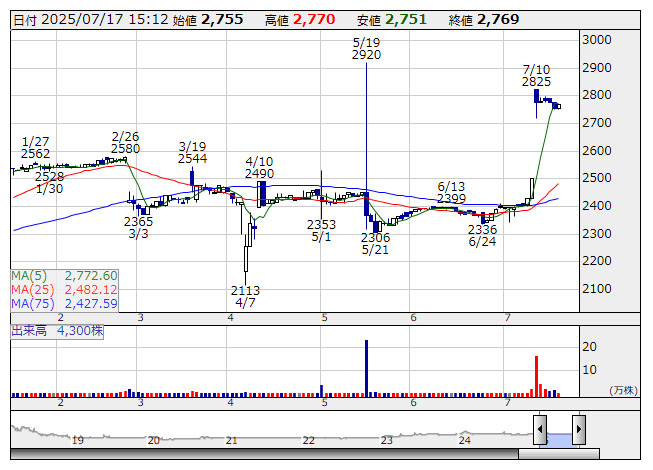This screenshot has width=653, height=470.
Task: Click the empty scrollbar track left of thumb
Action: coord(264,454)
